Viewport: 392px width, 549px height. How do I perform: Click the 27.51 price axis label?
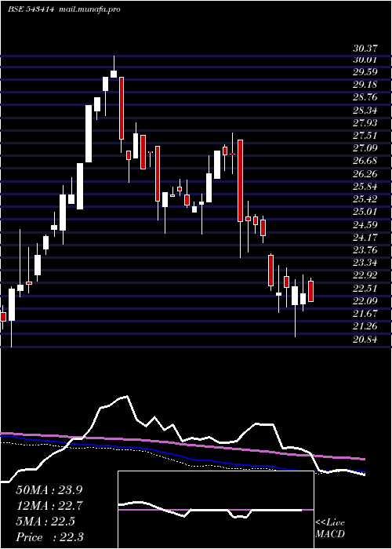point(365,136)
